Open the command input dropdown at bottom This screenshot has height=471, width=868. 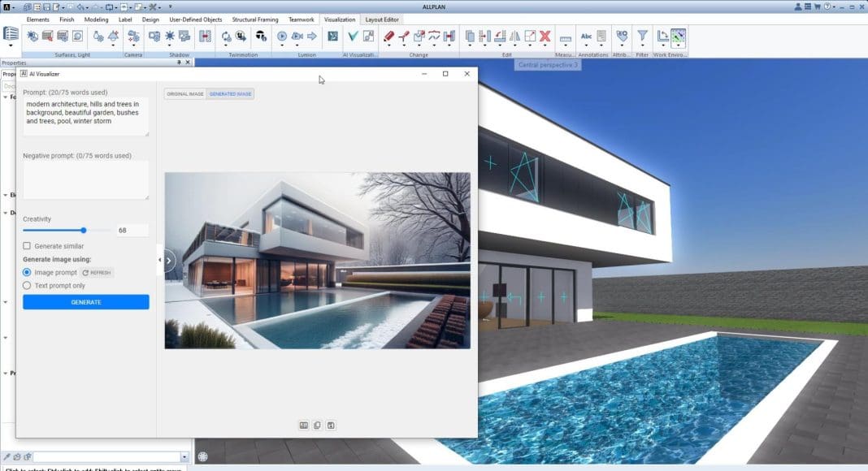click(184, 457)
